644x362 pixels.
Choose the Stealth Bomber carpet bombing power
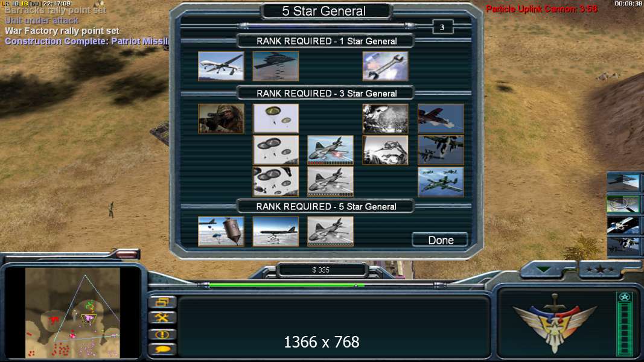click(x=276, y=66)
